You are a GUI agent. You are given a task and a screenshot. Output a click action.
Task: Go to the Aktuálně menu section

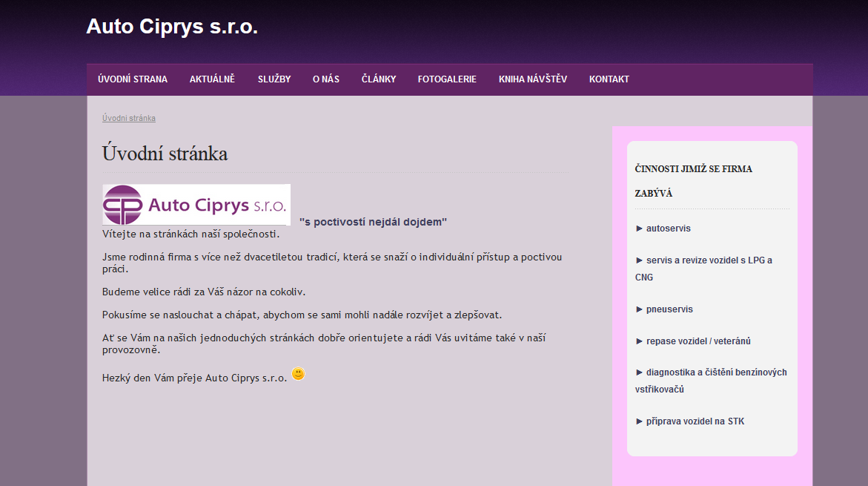pyautogui.click(x=212, y=79)
